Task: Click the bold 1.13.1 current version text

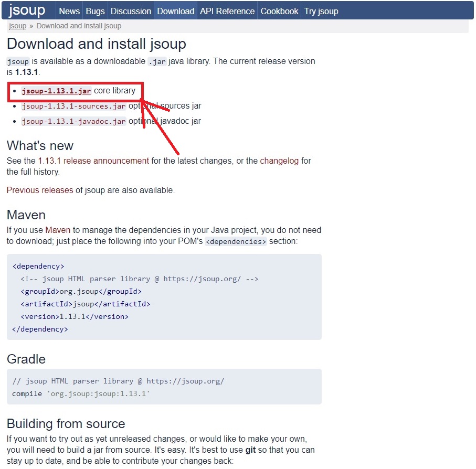Action: pos(27,72)
